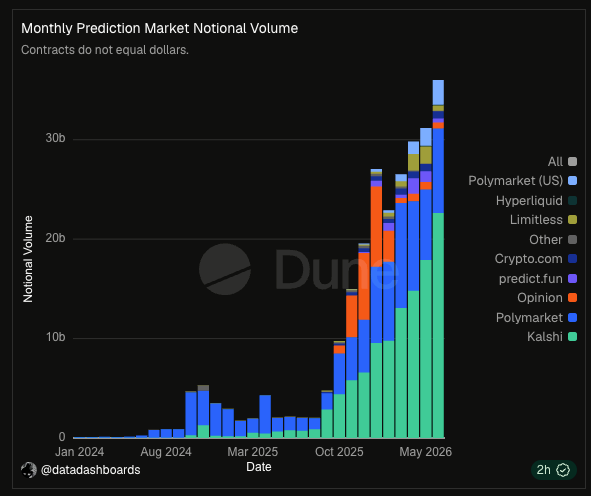Image resolution: width=591 pixels, height=496 pixels.
Task: Click the 'Polymarket' legend label
Action: coord(529,317)
